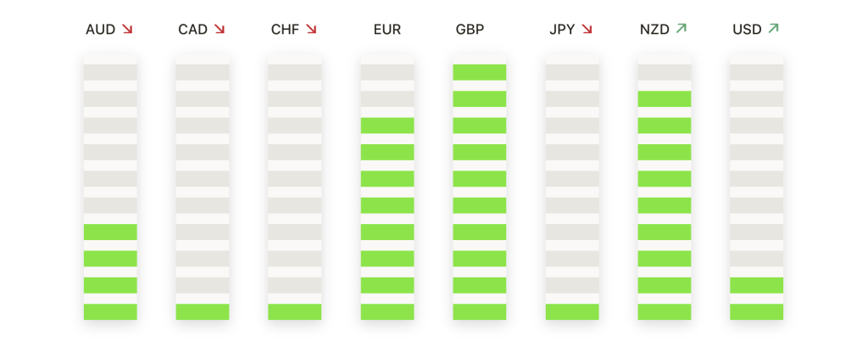
Task: Choose the CHF currency label
Action: click(285, 30)
